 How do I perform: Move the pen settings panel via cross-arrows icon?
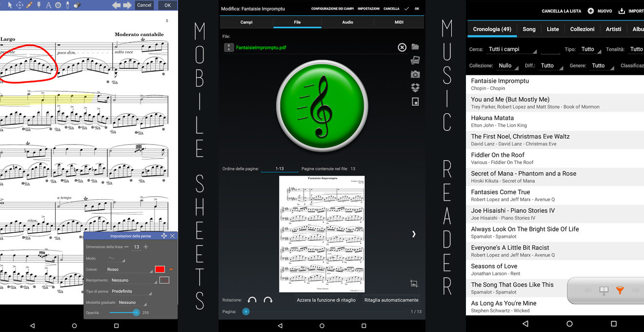164,236
